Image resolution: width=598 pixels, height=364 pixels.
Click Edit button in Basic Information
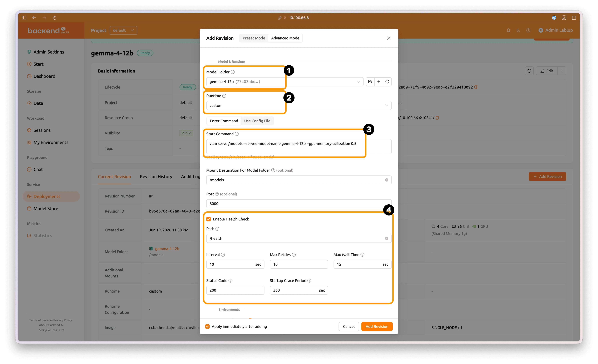coord(547,71)
